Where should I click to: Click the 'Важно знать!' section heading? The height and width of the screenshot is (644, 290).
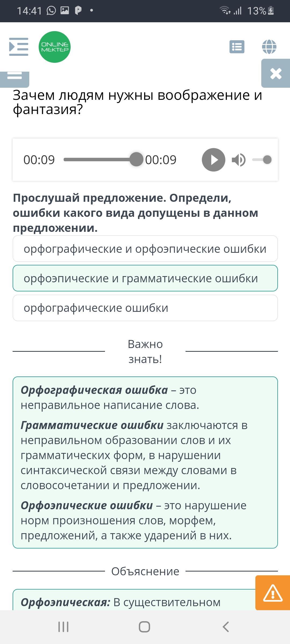pos(145,351)
